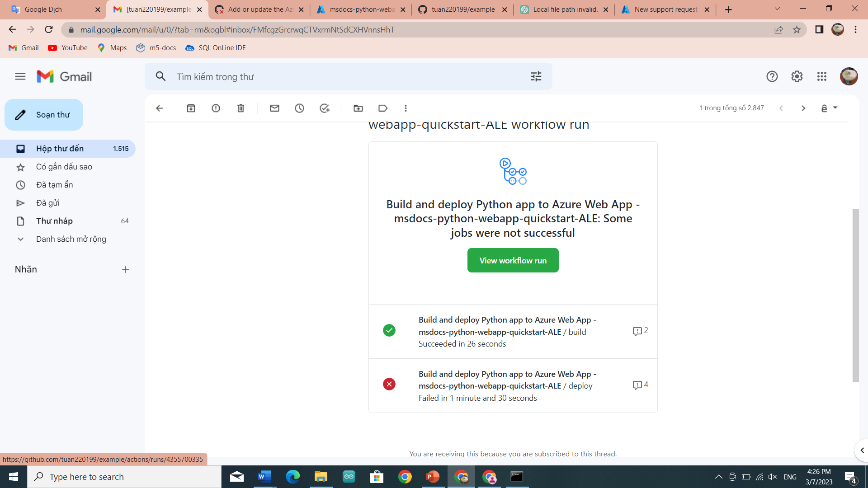Screen dimensions: 868x488
Task: Switch to Local file path invalid tab
Action: tap(564, 9)
